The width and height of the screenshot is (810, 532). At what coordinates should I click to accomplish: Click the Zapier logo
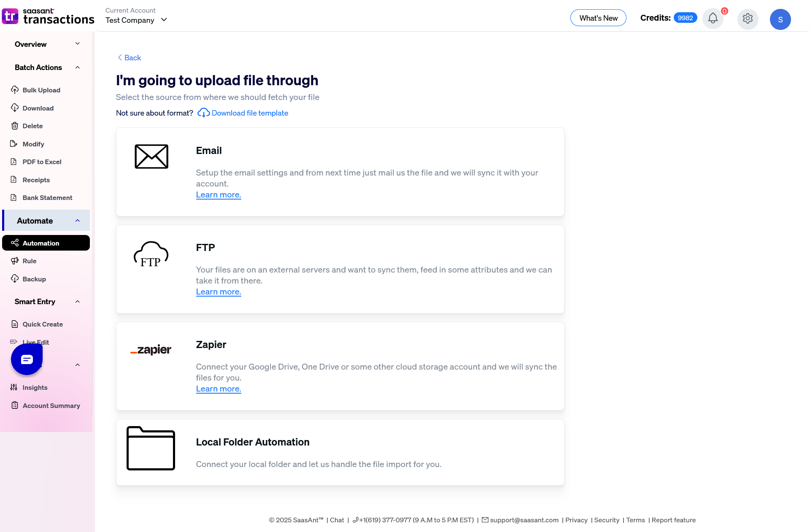pos(151,350)
